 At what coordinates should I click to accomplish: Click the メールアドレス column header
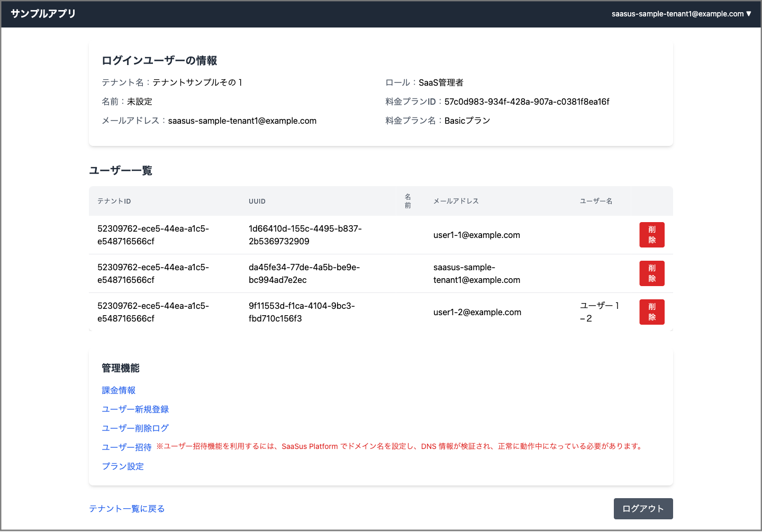pos(456,201)
